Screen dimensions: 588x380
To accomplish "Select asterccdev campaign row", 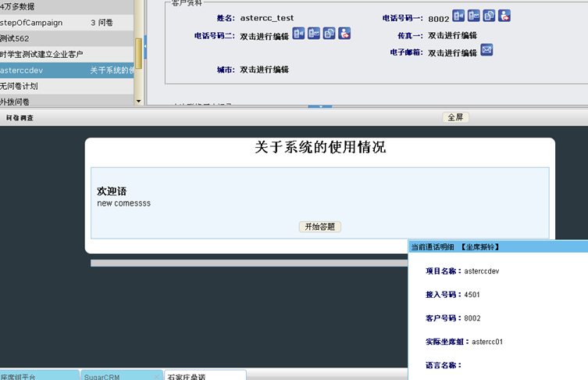I will pos(66,70).
